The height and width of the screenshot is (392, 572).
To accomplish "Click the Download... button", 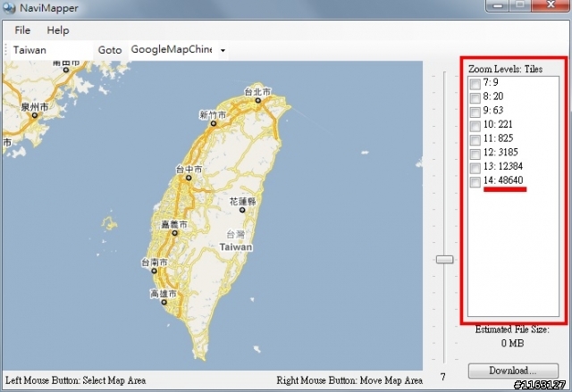I will click(x=513, y=371).
